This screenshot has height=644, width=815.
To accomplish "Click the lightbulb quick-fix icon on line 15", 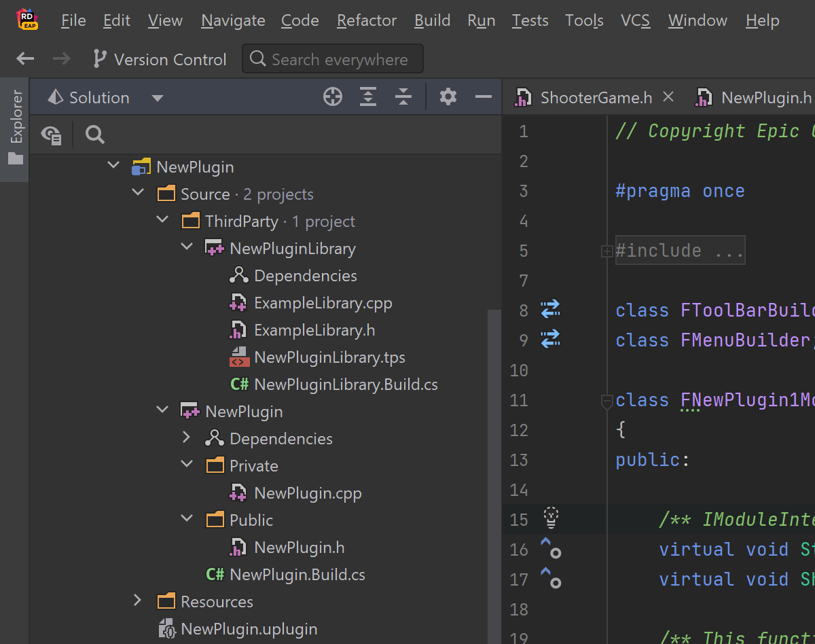I will coord(551,518).
